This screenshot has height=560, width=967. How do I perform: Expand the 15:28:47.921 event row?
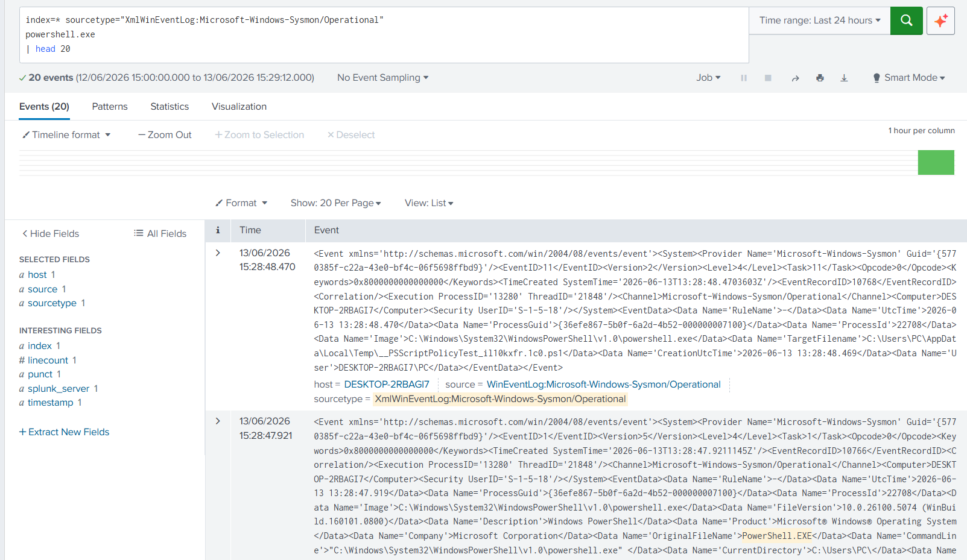point(218,421)
